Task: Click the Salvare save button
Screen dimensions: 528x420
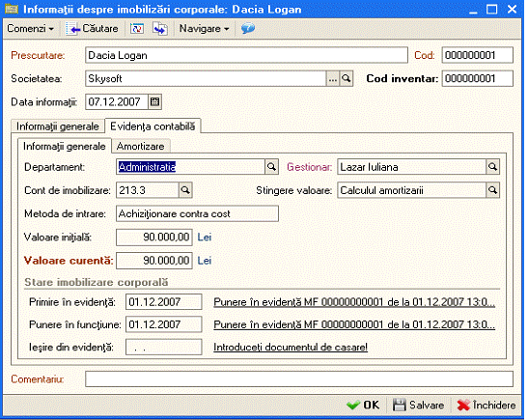Action: 419,405
